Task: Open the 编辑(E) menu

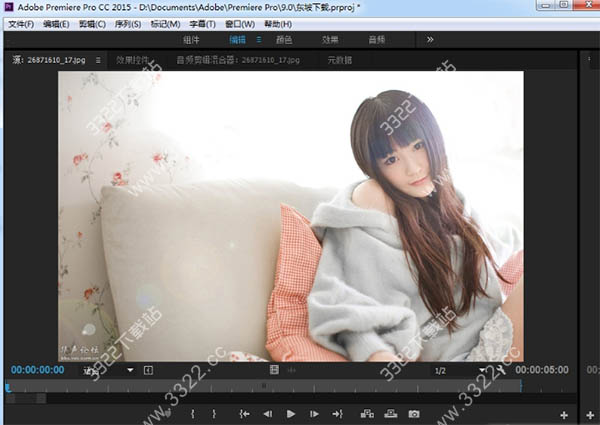Action: (x=56, y=24)
